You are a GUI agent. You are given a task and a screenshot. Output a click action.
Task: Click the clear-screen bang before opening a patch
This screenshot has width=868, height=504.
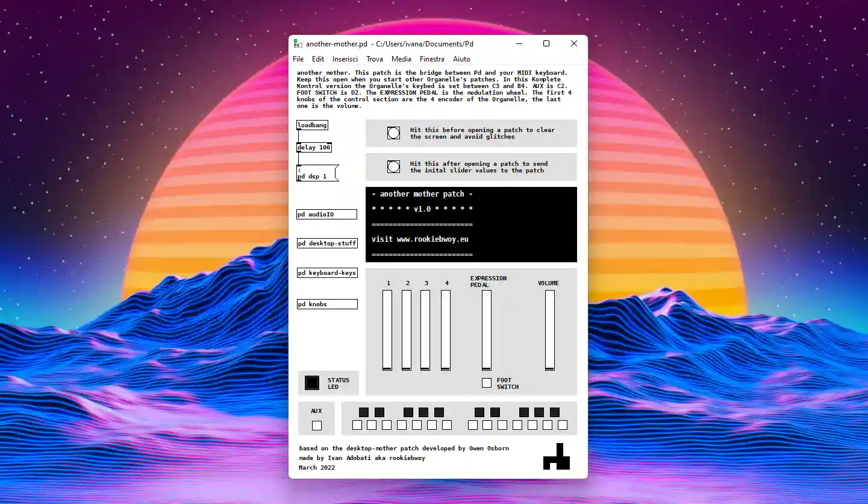coord(393,133)
